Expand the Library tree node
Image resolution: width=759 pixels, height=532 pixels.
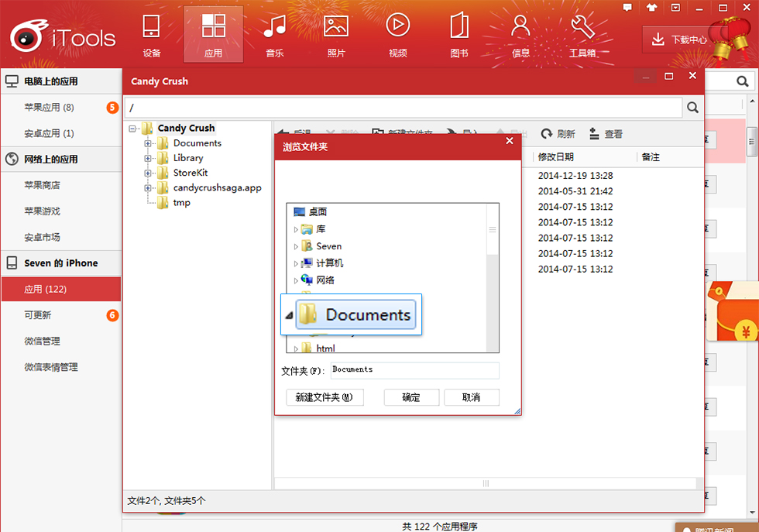pos(148,158)
